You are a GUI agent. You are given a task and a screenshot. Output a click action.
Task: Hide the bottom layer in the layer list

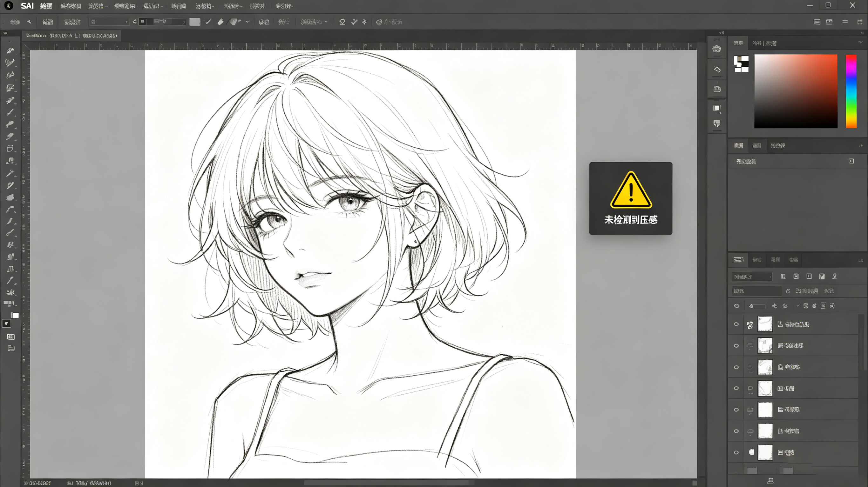click(736, 453)
